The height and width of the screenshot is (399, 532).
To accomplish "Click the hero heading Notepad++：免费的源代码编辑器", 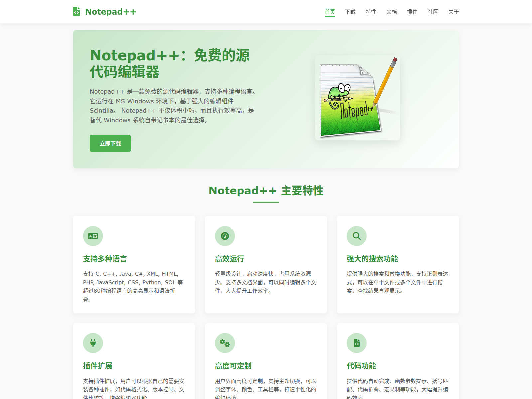I will (170, 64).
